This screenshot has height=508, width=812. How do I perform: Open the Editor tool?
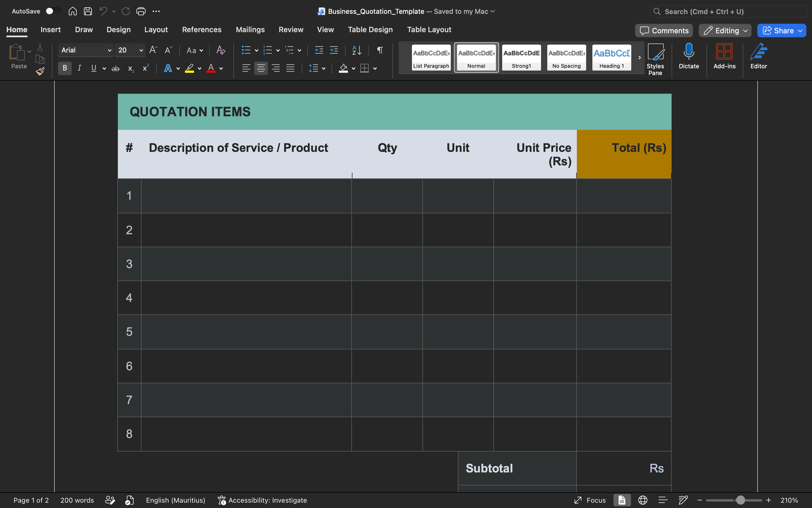click(759, 56)
